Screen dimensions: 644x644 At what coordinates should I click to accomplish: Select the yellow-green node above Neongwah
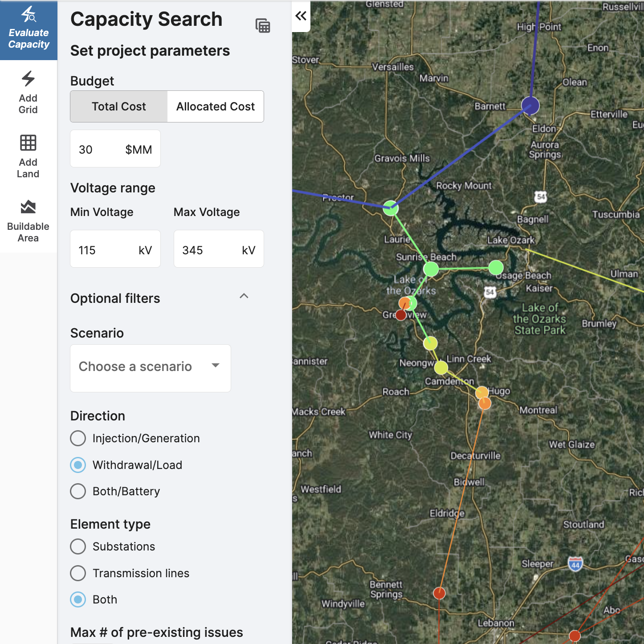point(430,343)
